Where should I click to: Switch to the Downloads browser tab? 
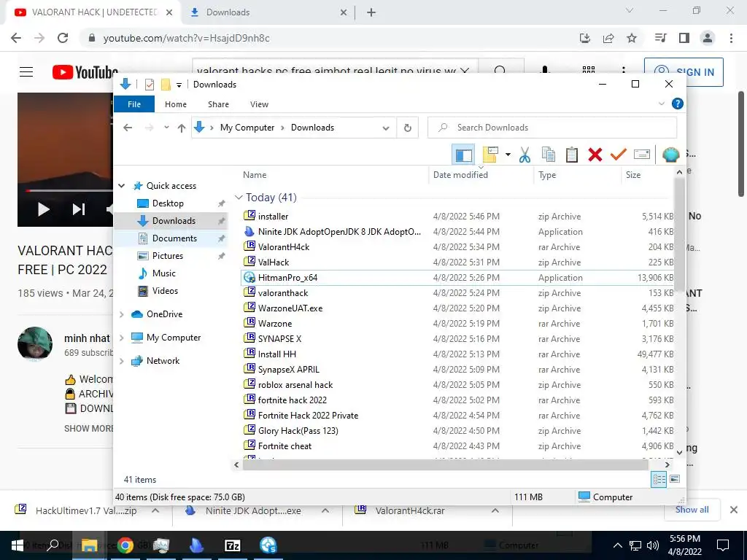[268, 12]
